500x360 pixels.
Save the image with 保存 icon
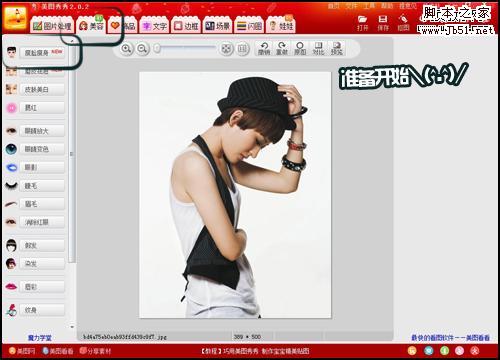383,23
